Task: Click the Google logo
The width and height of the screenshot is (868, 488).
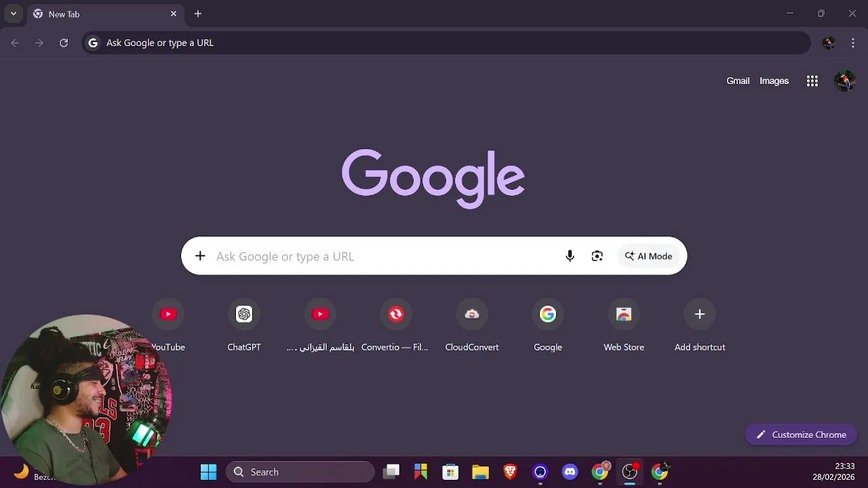Action: 433,178
